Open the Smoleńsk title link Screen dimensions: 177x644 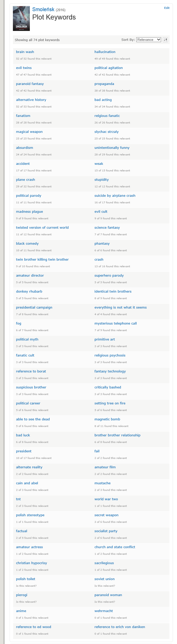point(43,10)
